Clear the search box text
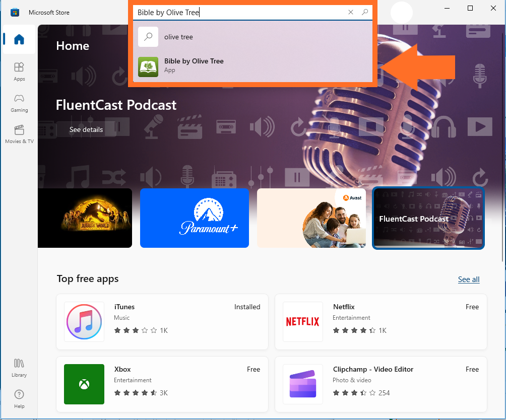 coord(351,13)
